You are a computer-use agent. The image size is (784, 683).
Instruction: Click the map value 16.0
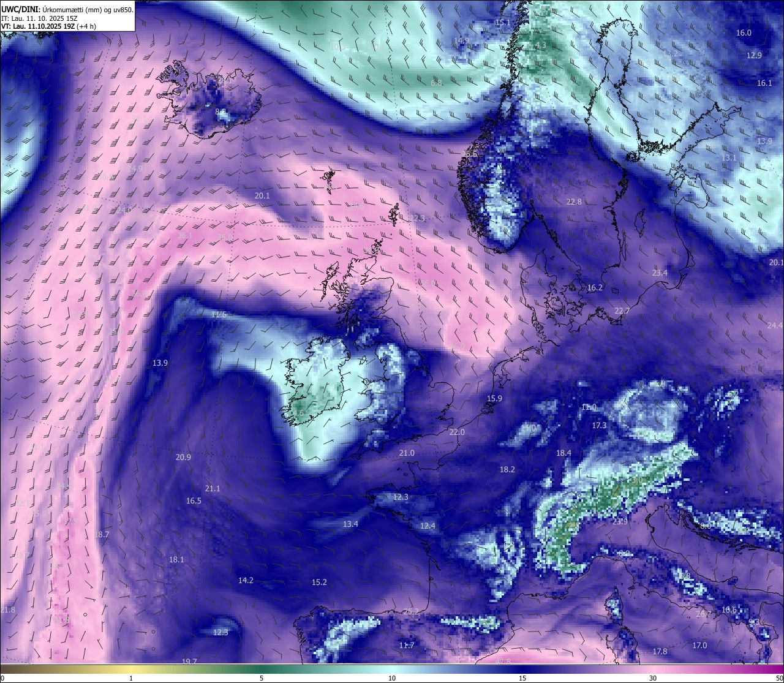(744, 33)
